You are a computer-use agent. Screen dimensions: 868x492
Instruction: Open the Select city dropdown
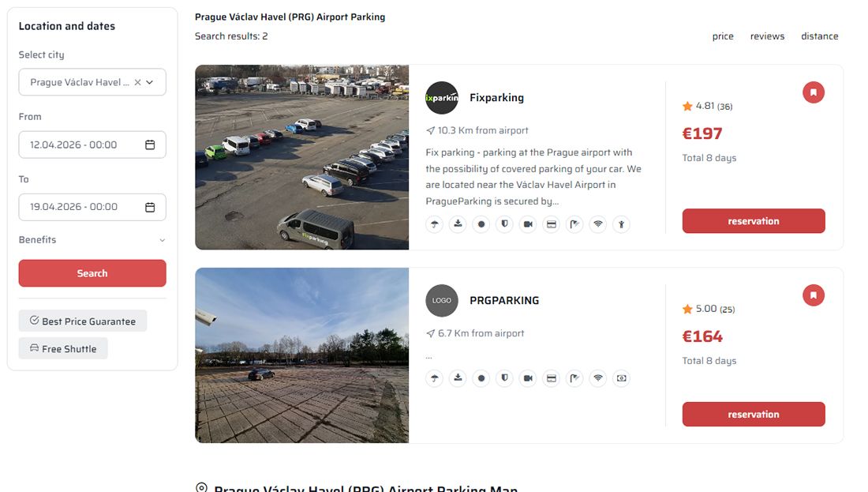click(x=150, y=82)
